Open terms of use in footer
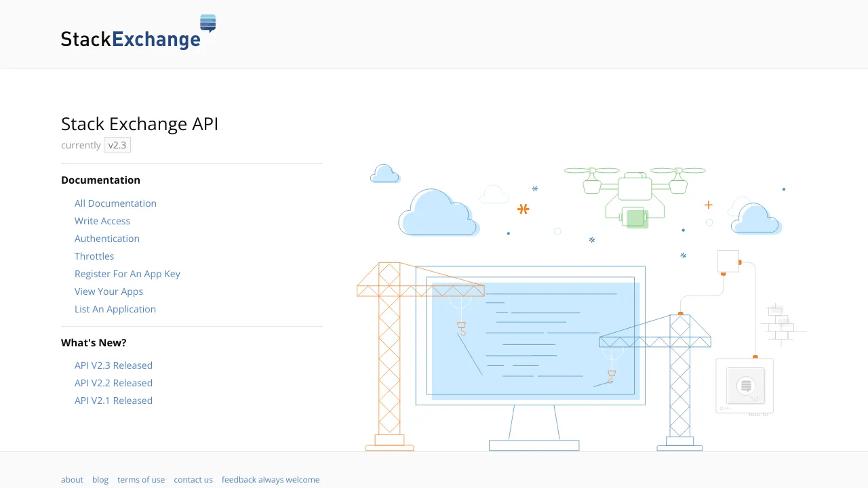The width and height of the screenshot is (868, 488). coord(141,480)
